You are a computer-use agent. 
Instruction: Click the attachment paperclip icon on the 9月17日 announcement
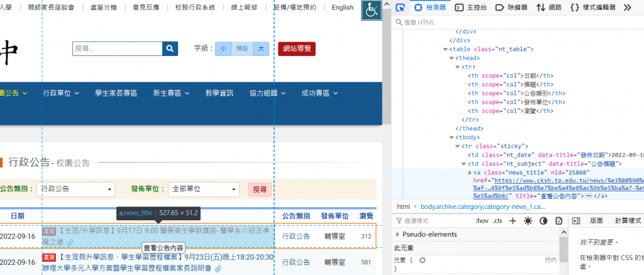(70, 243)
